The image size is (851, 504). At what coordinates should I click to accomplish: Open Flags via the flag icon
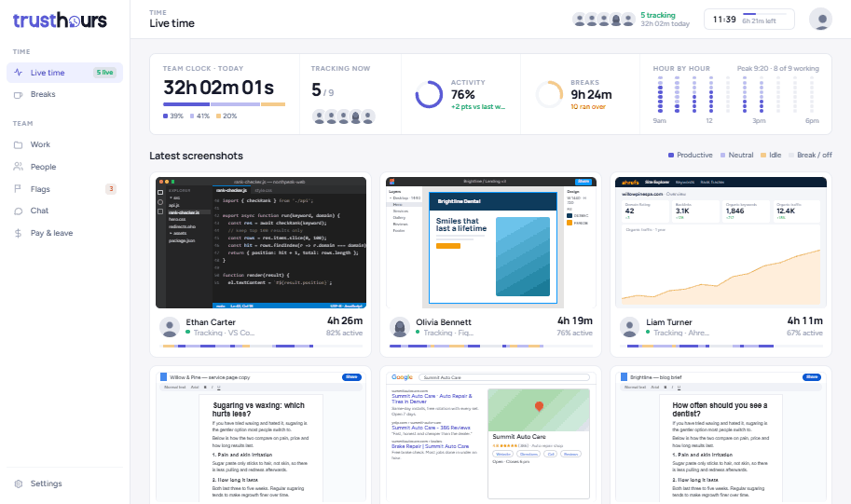click(x=18, y=189)
